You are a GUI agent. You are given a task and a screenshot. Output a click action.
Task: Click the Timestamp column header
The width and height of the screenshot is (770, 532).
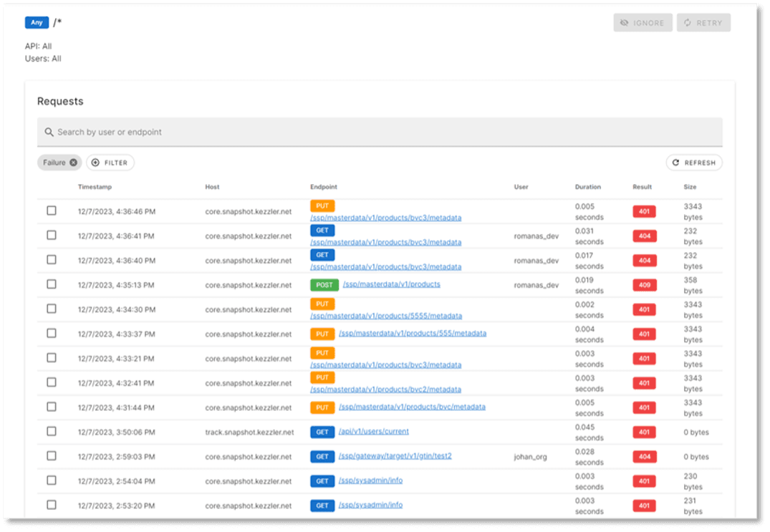[94, 187]
